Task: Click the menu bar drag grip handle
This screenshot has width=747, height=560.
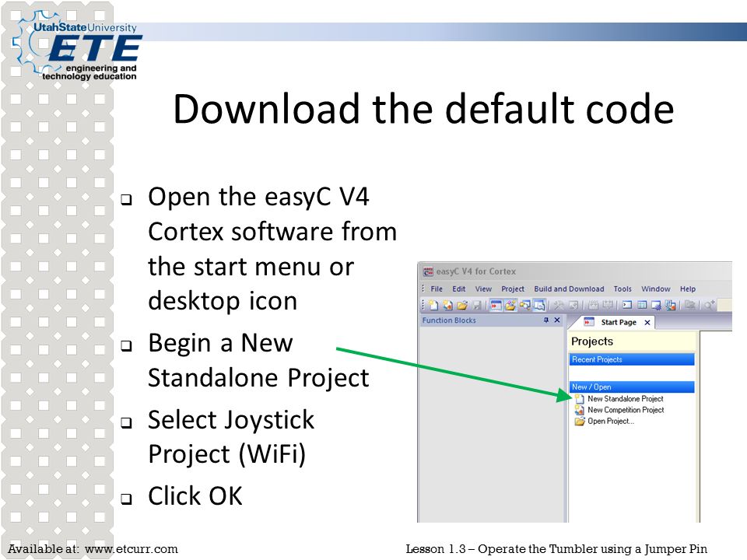Action: pyautogui.click(x=423, y=289)
